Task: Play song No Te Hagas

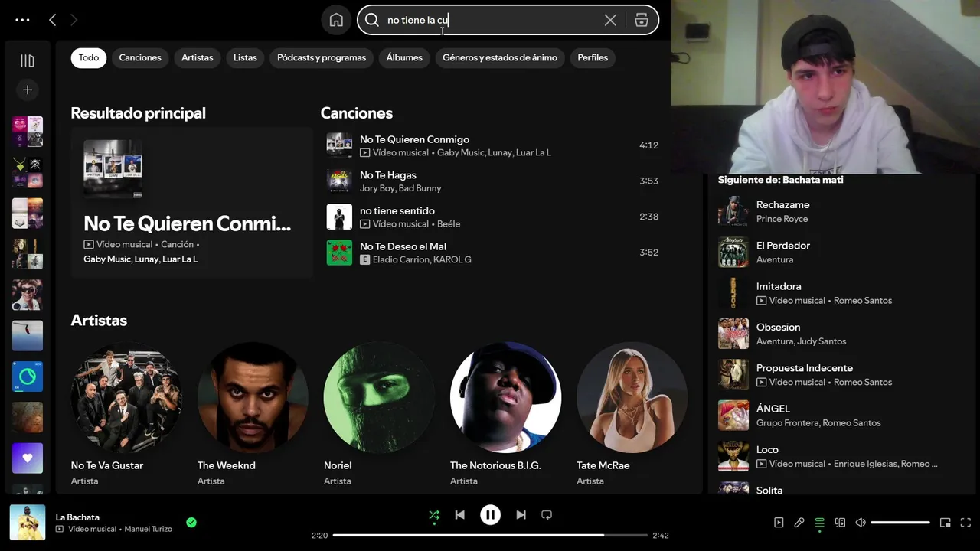Action: 492,181
